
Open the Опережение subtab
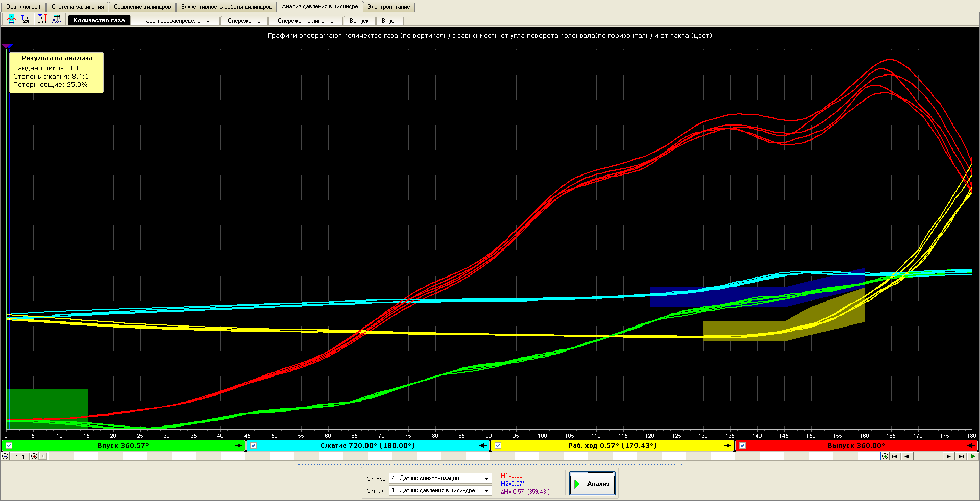click(x=244, y=21)
